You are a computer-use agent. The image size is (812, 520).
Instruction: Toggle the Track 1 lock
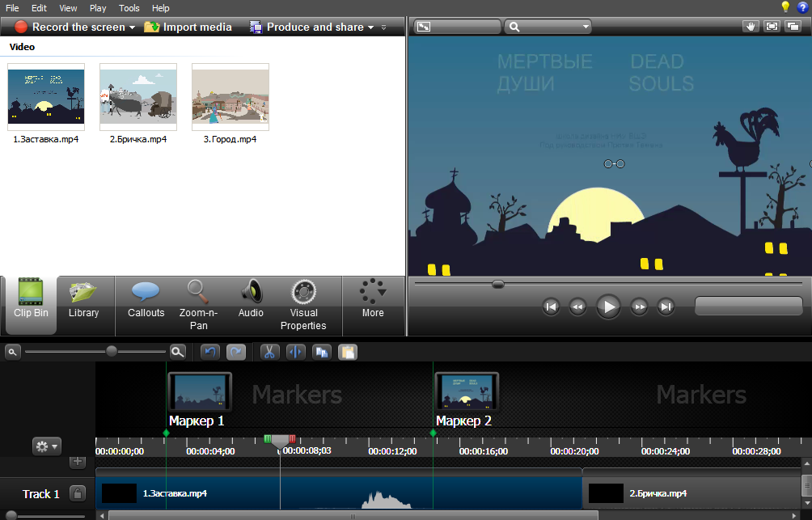click(x=78, y=493)
